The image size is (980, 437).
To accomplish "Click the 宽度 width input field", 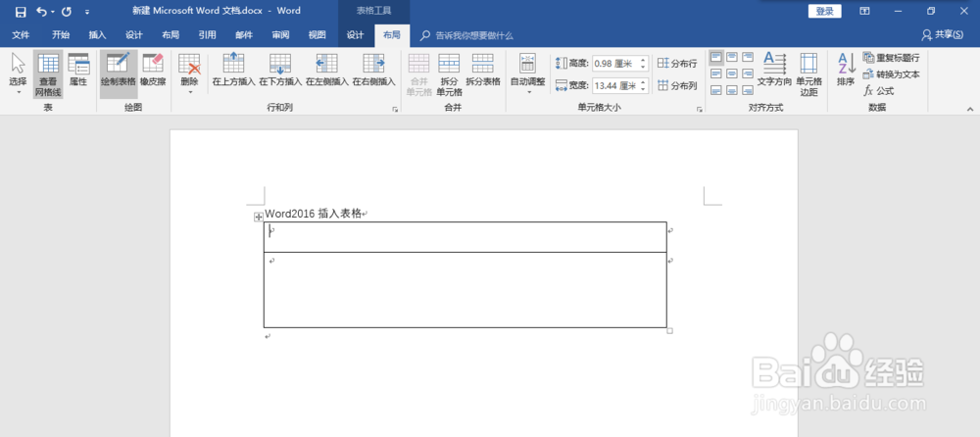I will click(614, 85).
